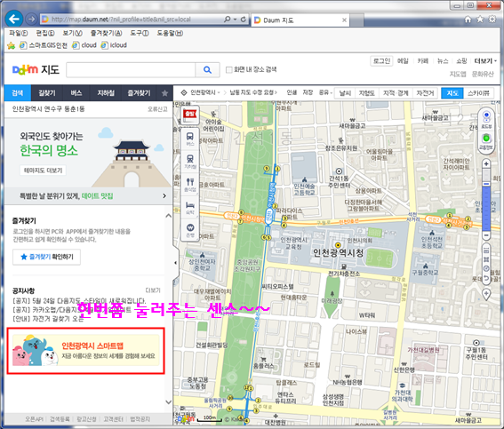Viewport: 504px width, 429px height.
Task: Go back with the browser back arrow
Action: pyautogui.click(x=14, y=20)
